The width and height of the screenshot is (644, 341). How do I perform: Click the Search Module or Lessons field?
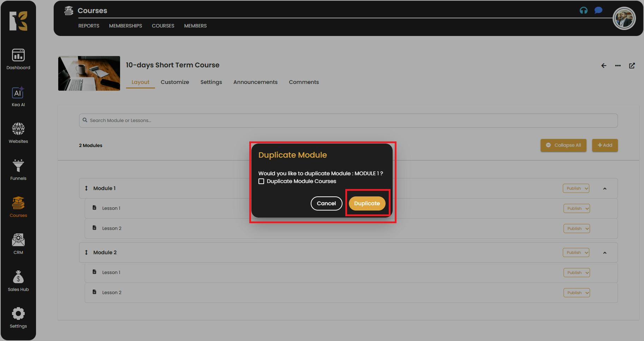[348, 121]
